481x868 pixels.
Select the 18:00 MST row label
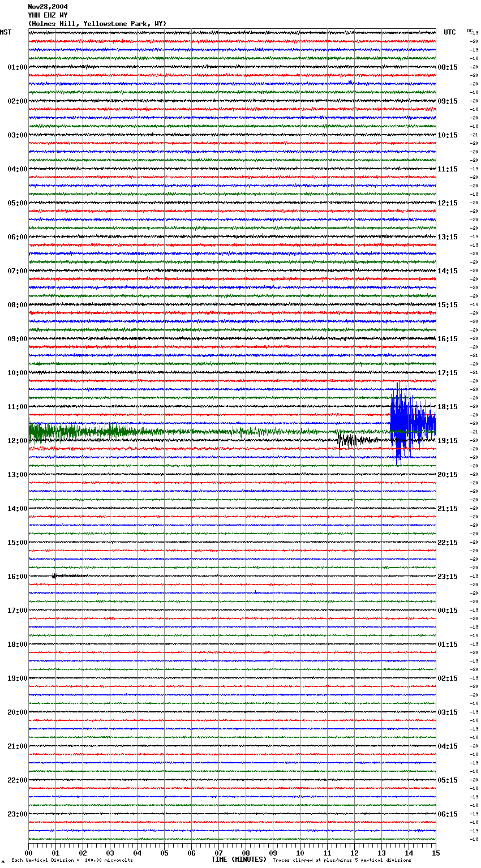pos(17,644)
